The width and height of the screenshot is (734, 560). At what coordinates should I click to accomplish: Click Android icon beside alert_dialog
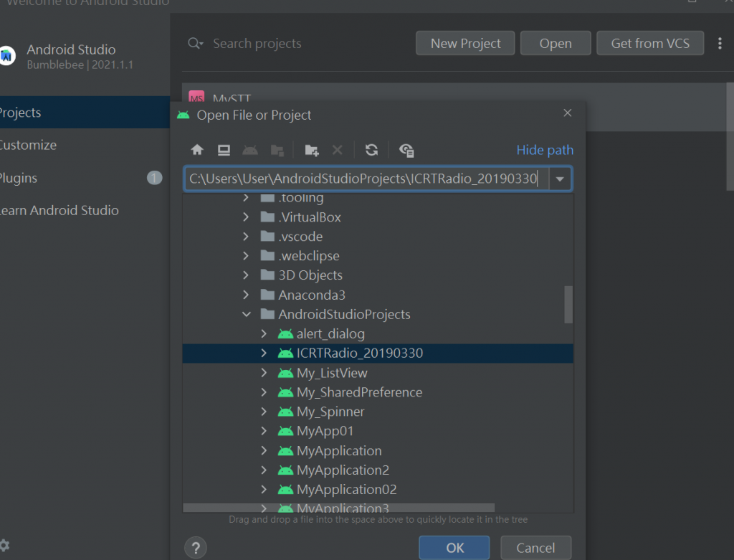pos(285,334)
